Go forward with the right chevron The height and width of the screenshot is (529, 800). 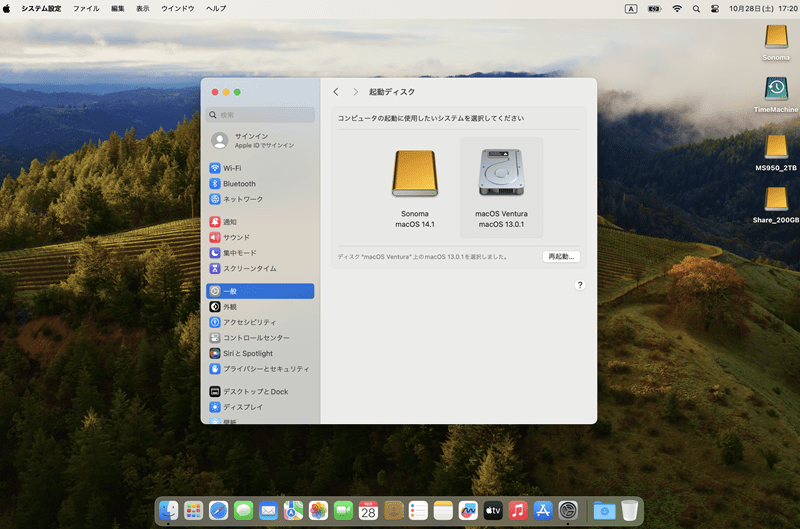(x=356, y=92)
